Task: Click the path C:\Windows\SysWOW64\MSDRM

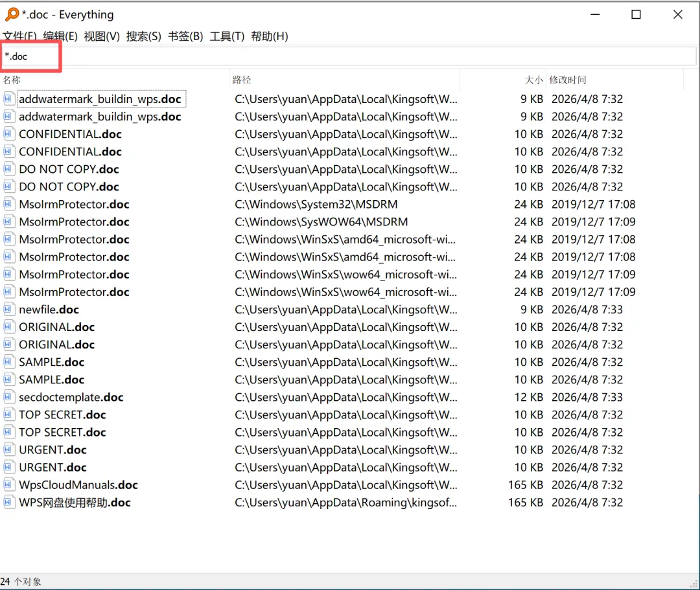Action: coord(321,221)
